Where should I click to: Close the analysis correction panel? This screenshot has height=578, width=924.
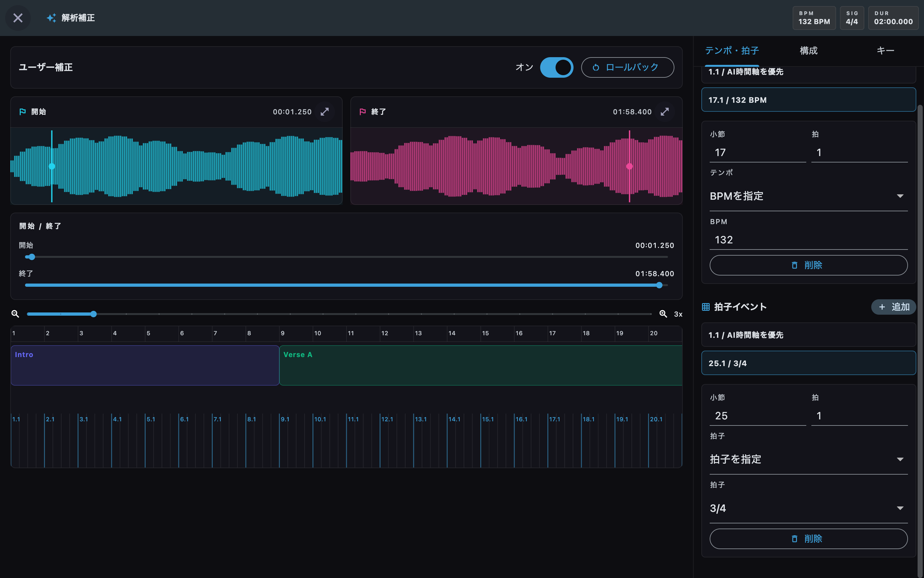click(x=18, y=18)
